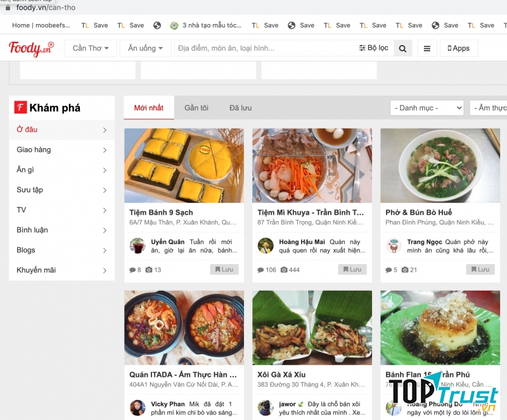This screenshot has height=420, width=507.
Task: Toggle Lưu bookmark on Phở & Bún Bò Huế
Action: coord(480,269)
